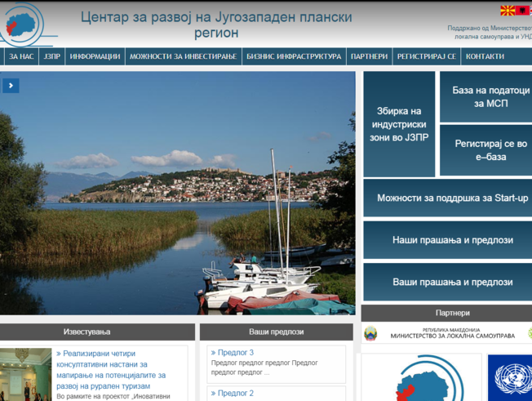Screen dimensions: 532x401
Task: Open the Предлог 3 suggestion link
Action: pyautogui.click(x=235, y=353)
